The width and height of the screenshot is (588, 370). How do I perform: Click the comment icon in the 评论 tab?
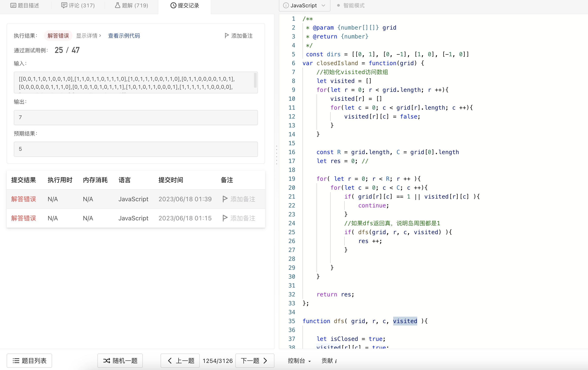tap(64, 5)
